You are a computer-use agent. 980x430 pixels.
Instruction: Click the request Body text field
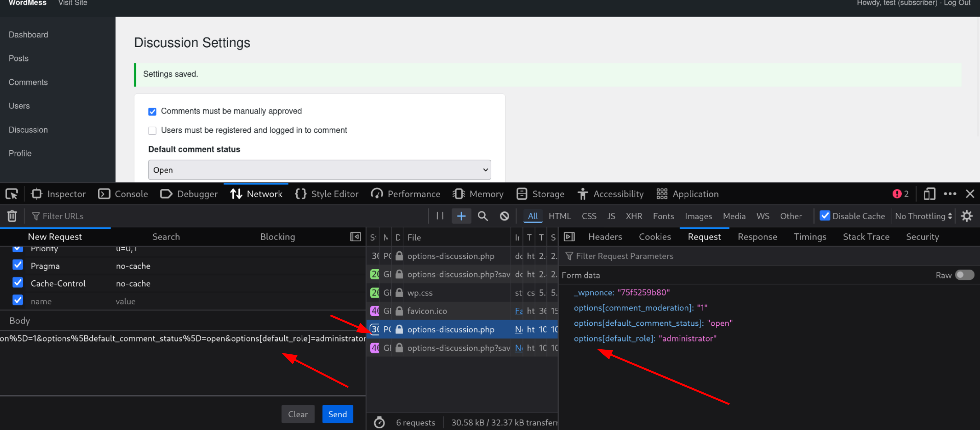[183, 338]
